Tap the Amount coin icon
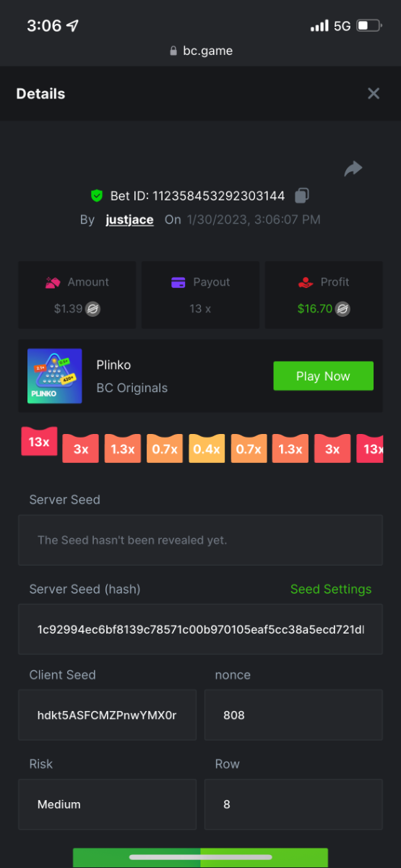 (92, 309)
